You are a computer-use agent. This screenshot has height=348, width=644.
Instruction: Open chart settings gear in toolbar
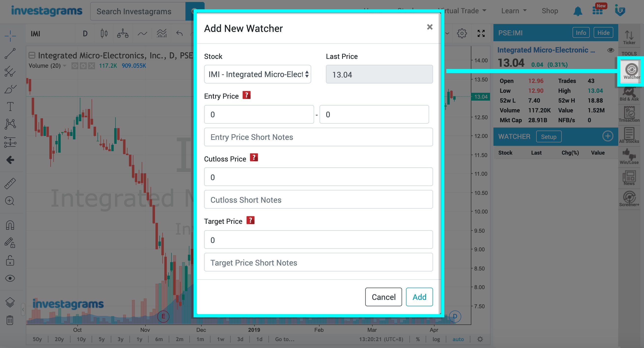[462, 33]
